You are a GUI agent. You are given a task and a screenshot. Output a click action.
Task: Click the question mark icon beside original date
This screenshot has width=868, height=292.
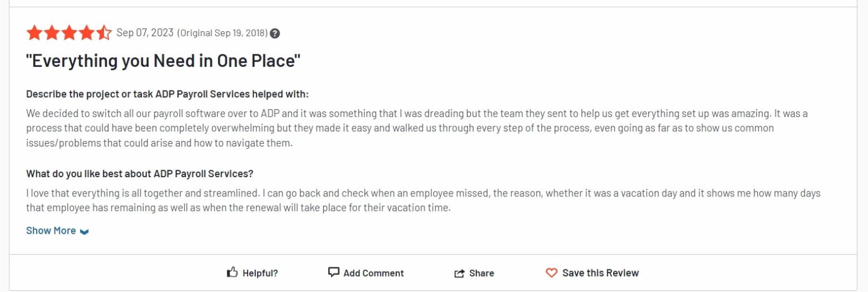tap(275, 33)
